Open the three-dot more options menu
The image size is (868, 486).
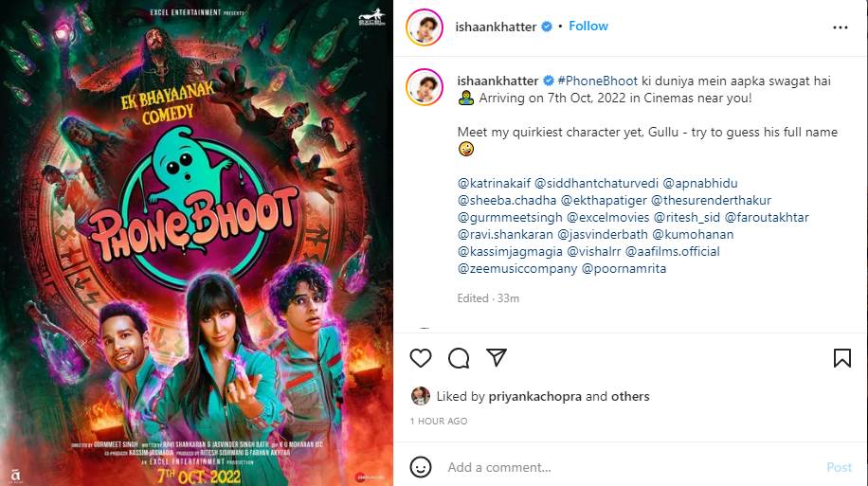click(840, 27)
